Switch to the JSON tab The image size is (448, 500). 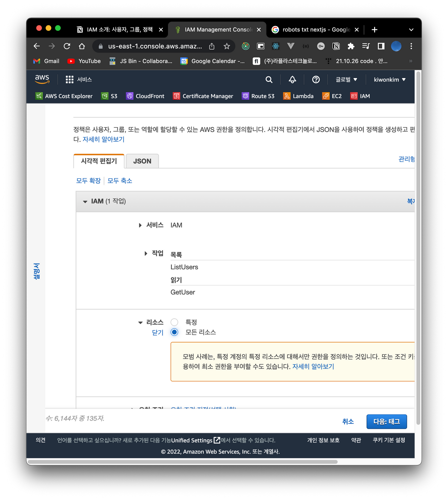(x=142, y=161)
